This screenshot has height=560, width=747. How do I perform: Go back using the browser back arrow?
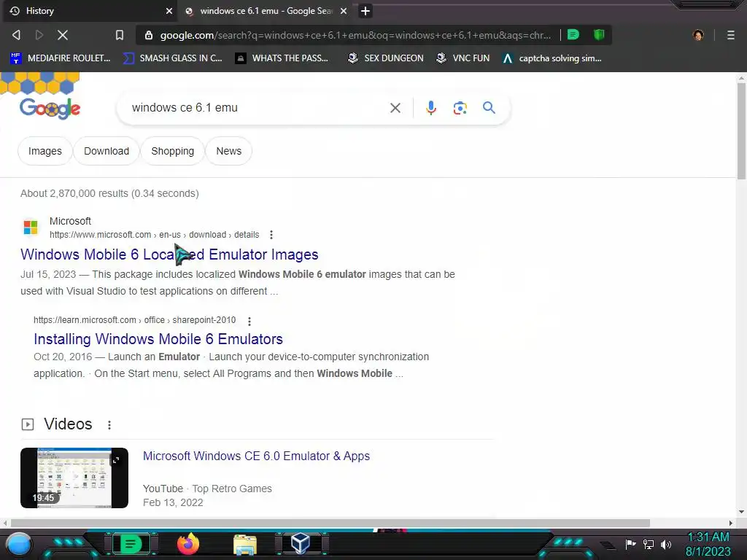(16, 35)
